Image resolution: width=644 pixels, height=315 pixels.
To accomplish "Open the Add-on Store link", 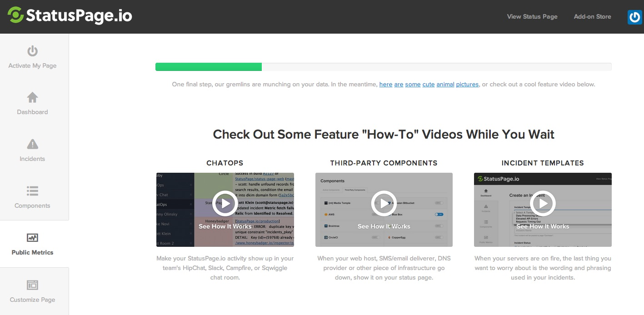I will pyautogui.click(x=592, y=16).
